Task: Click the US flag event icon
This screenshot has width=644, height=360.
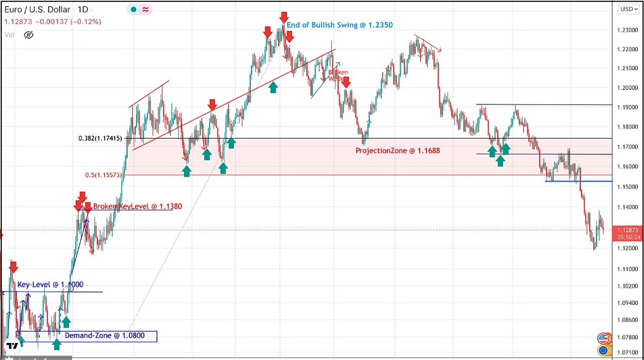Action: [604, 338]
